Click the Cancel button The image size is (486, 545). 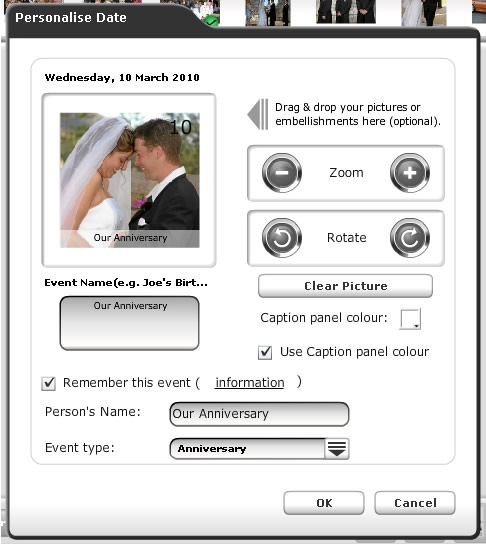[x=415, y=503]
